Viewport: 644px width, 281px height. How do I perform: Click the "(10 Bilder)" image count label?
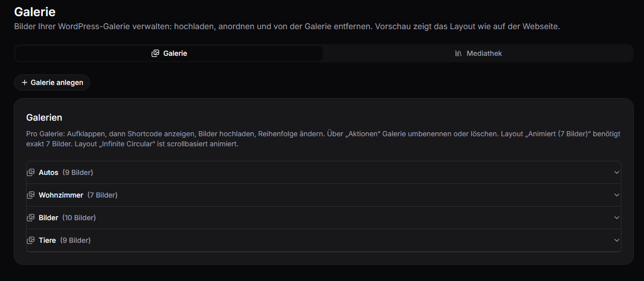click(x=79, y=218)
